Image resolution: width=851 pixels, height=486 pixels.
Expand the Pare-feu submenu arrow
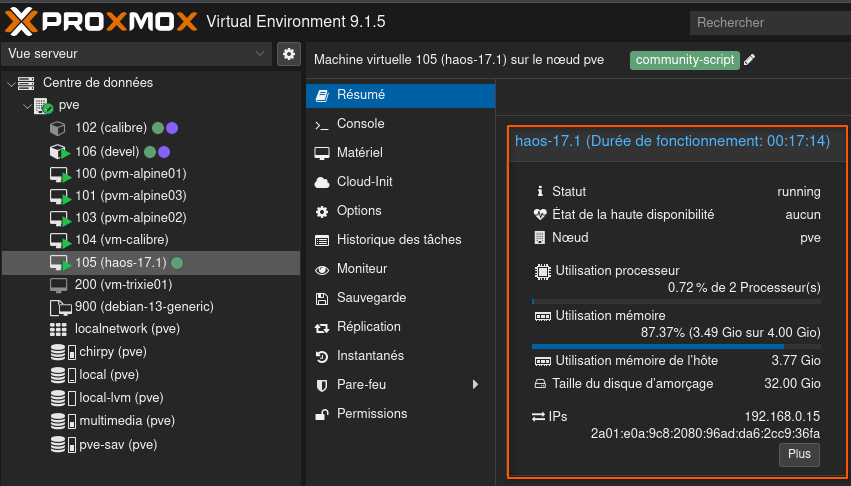pyautogui.click(x=476, y=385)
